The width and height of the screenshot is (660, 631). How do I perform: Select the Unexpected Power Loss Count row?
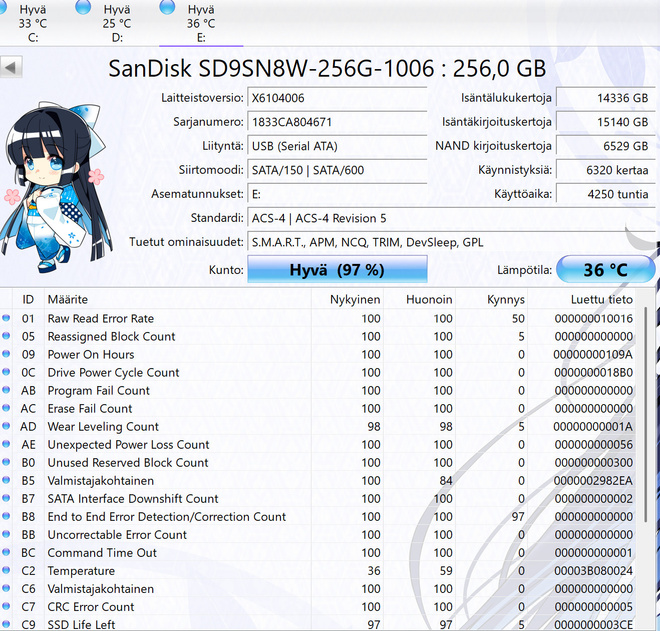[x=318, y=445]
